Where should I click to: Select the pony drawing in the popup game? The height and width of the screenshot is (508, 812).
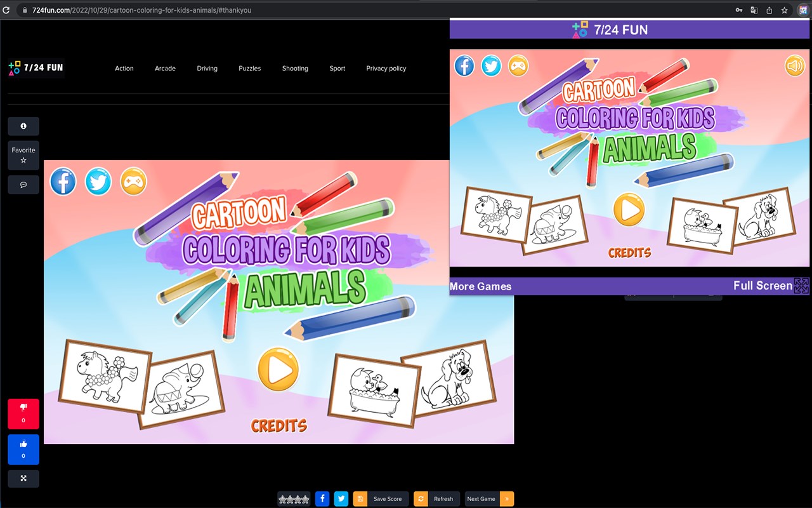point(497,215)
